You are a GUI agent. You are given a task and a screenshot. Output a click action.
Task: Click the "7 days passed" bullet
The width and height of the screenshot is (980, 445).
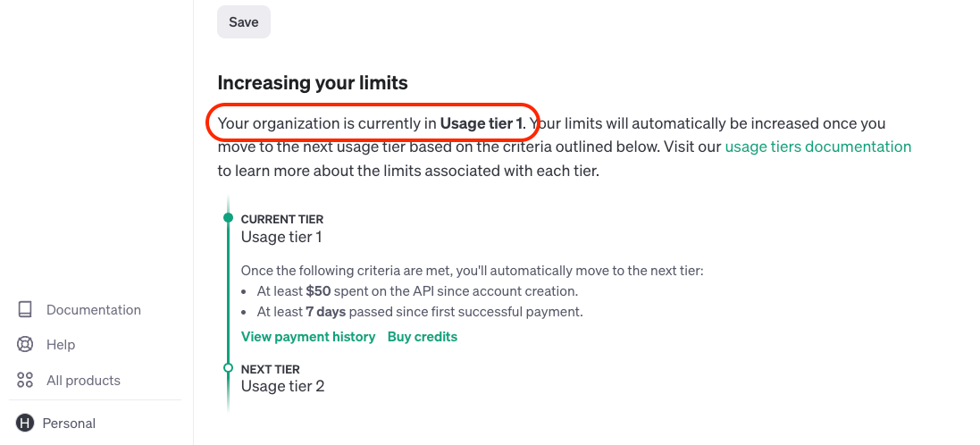point(419,312)
